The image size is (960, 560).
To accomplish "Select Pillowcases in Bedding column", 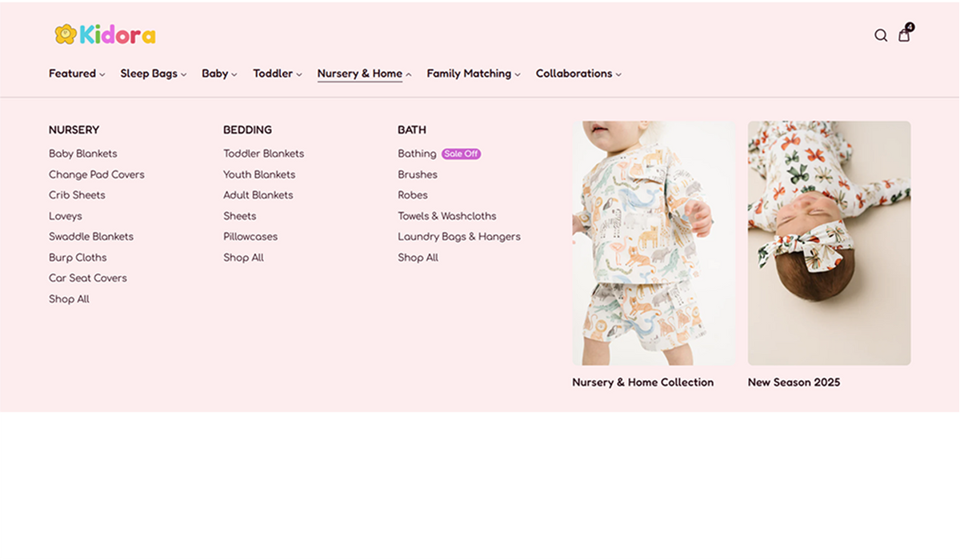I will 250,237.
